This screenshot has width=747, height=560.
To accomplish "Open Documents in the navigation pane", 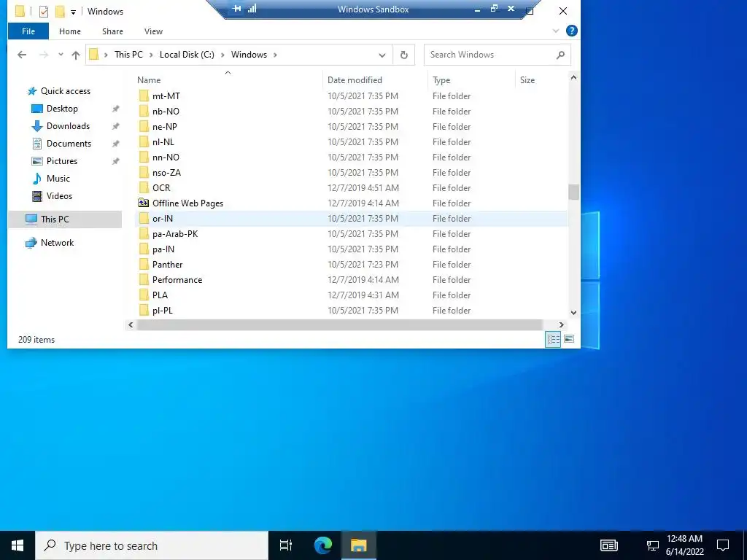I will pos(69,144).
